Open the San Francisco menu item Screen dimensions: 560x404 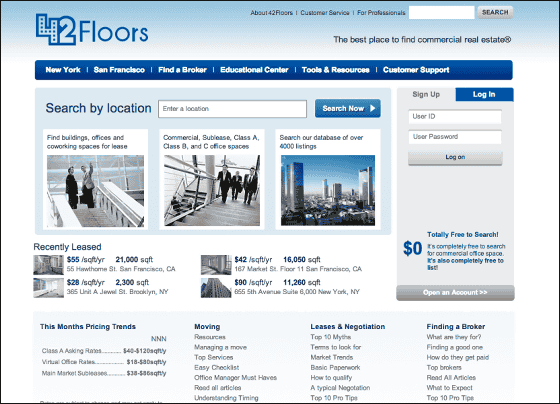point(119,70)
